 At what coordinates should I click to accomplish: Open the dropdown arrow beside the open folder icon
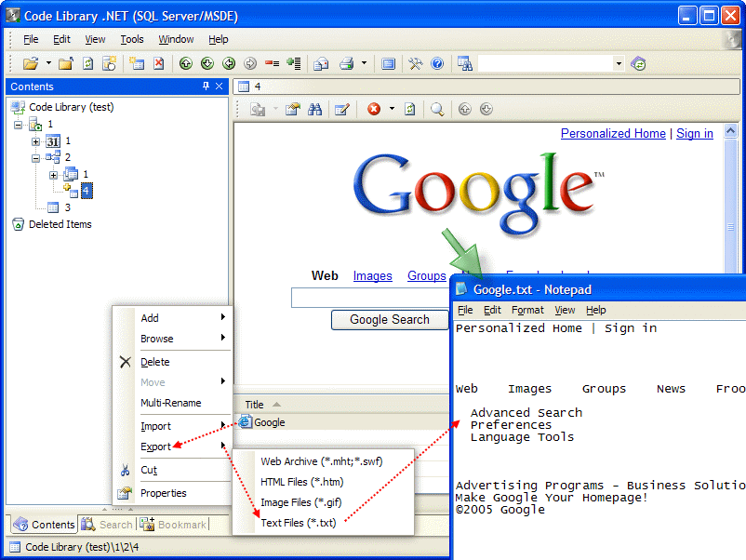point(48,63)
